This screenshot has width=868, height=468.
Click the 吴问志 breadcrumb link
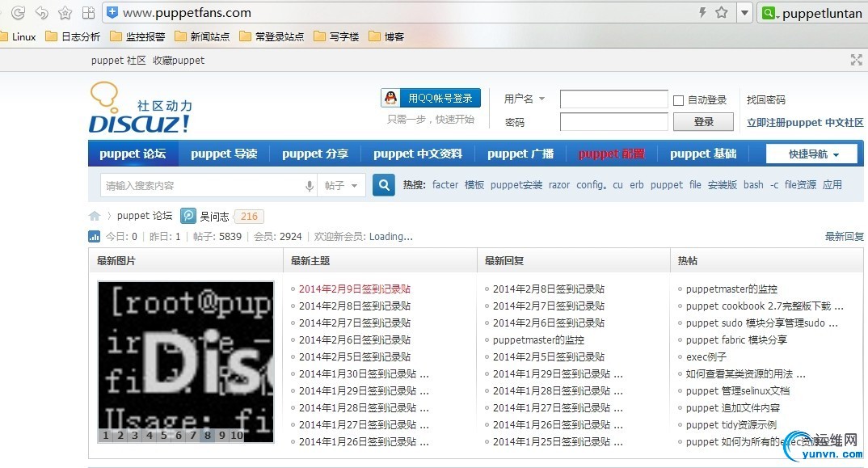pos(214,216)
